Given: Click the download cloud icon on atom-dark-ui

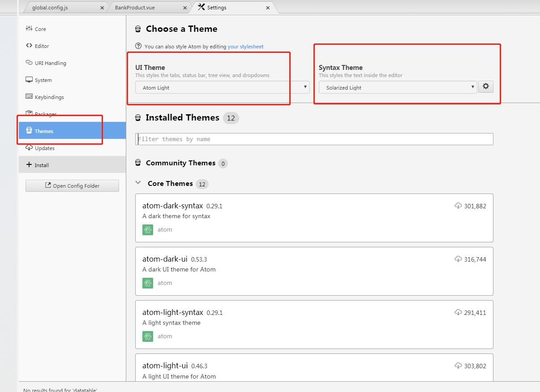Looking at the screenshot, I should (x=458, y=259).
